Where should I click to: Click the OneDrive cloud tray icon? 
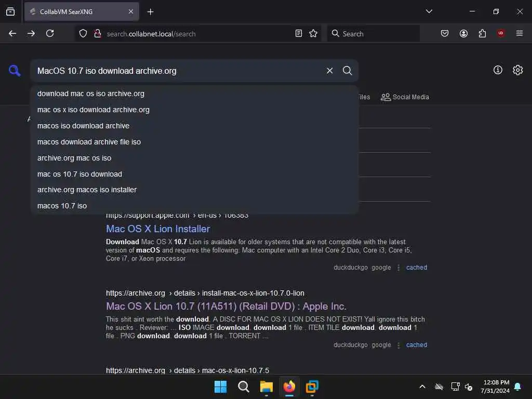pyautogui.click(x=439, y=387)
